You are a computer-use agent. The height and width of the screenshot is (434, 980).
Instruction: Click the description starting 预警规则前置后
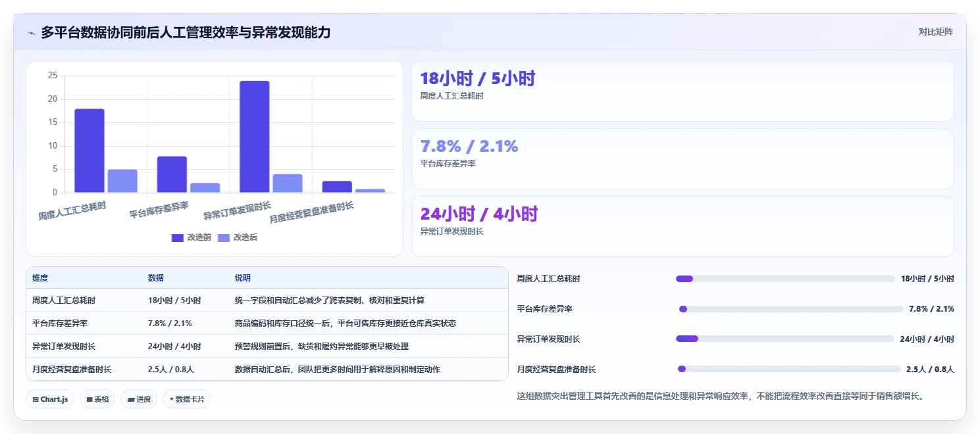pyautogui.click(x=322, y=346)
